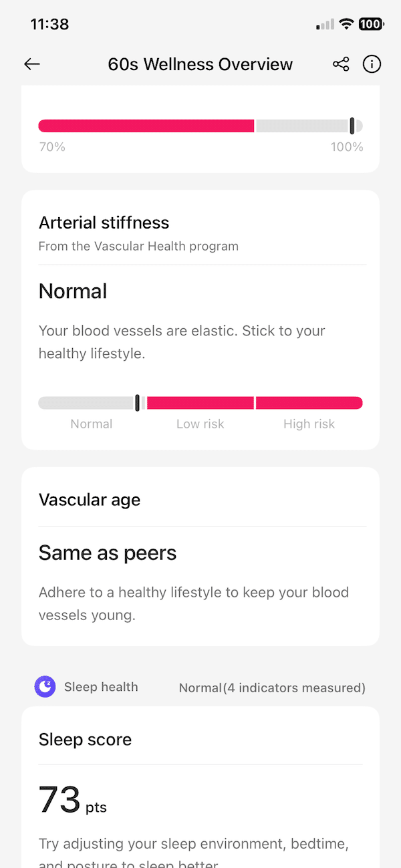This screenshot has width=401, height=868.
Task: Tap the cellular signal bars icon
Action: coord(325,24)
